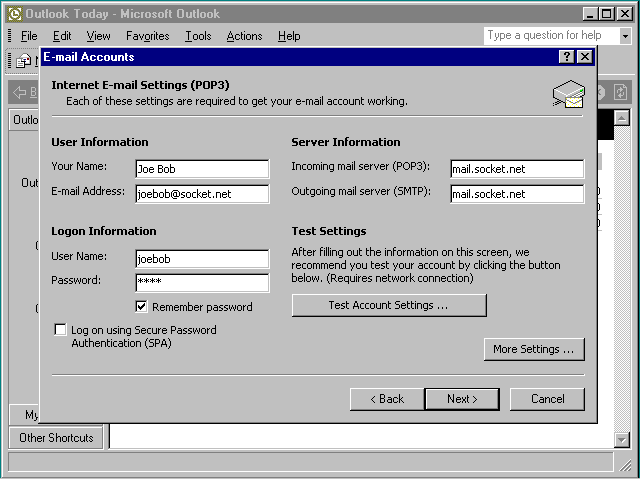Close the E-mail Accounts dialog
This screenshot has height=480, width=640.
pyautogui.click(x=585, y=56)
